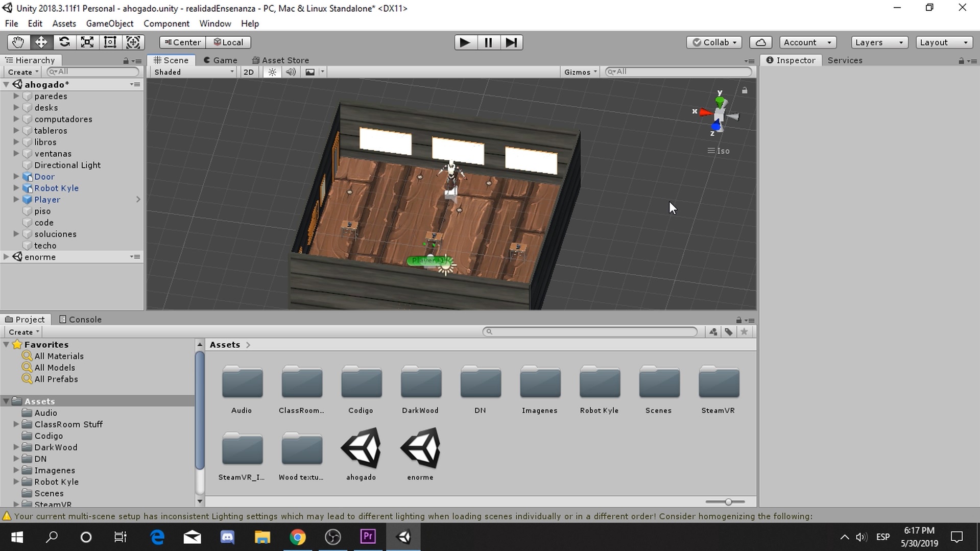Viewport: 980px width, 551px height.
Task: Click the Pause button
Action: click(488, 42)
